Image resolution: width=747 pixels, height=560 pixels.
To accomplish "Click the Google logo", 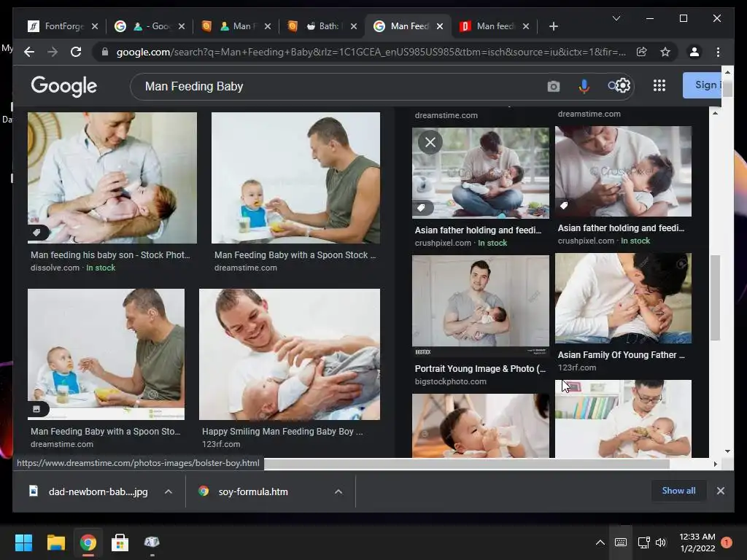I will [x=64, y=86].
